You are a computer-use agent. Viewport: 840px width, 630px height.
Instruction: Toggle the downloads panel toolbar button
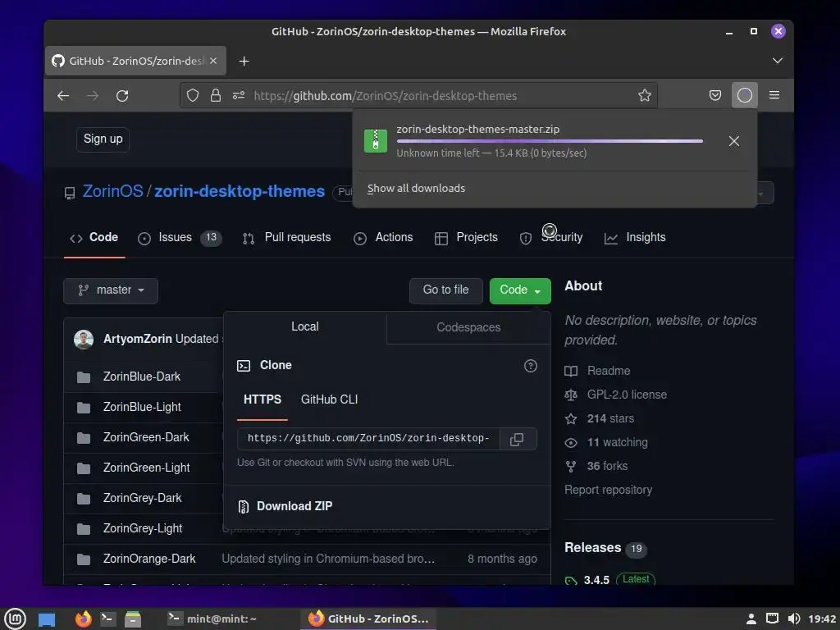pos(745,96)
